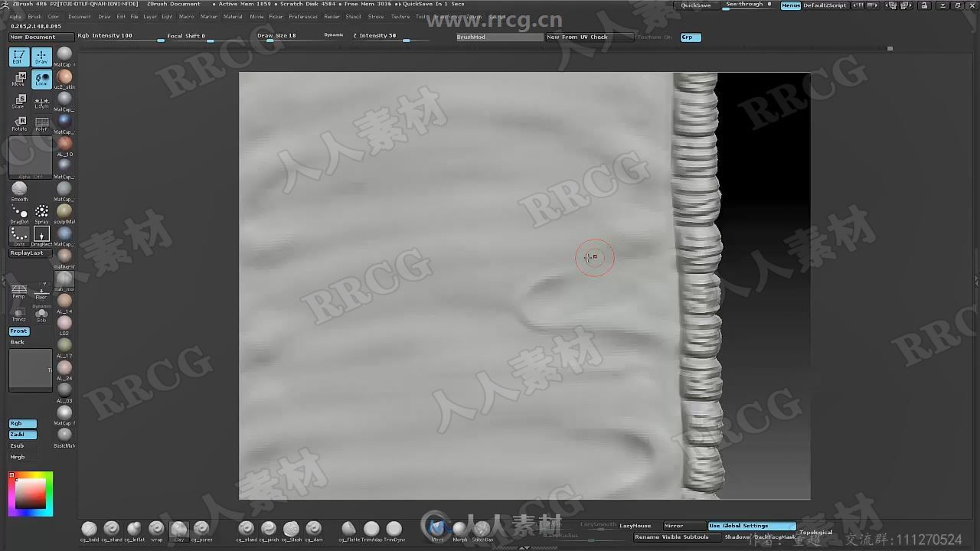Screen dimensions: 980x551
Task: Click the New From UV Check button
Action: coord(590,37)
